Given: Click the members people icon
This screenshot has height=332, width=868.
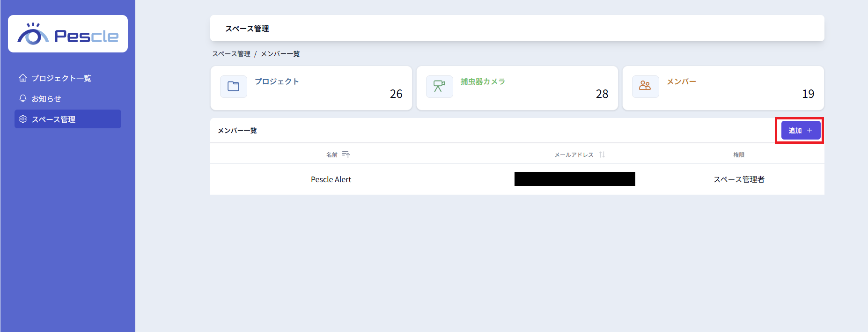Looking at the screenshot, I should [x=645, y=87].
